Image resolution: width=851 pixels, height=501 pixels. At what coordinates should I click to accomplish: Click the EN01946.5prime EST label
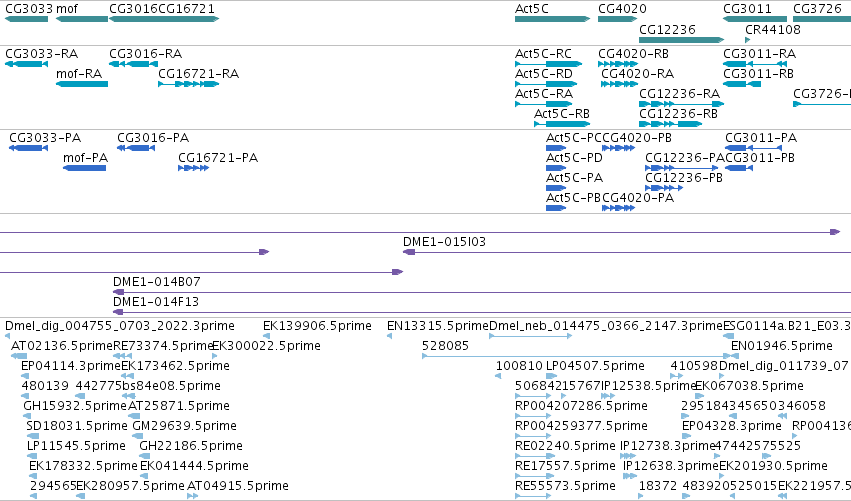pyautogui.click(x=782, y=346)
